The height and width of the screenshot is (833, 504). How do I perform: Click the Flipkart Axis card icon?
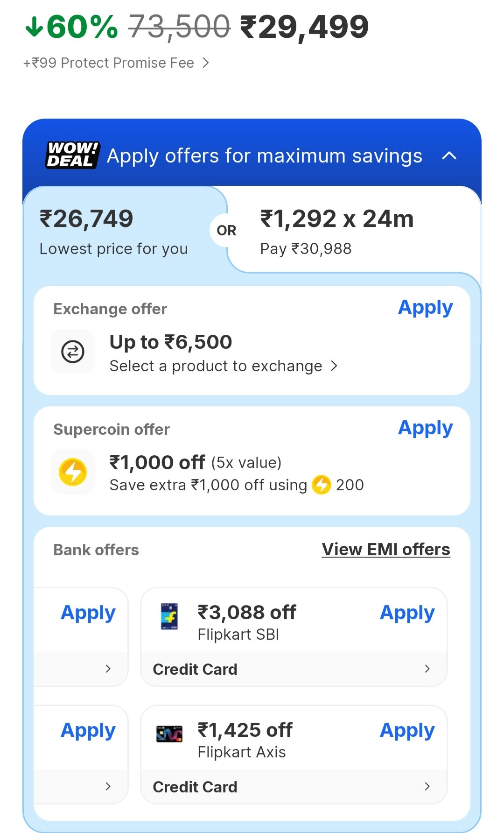click(169, 734)
